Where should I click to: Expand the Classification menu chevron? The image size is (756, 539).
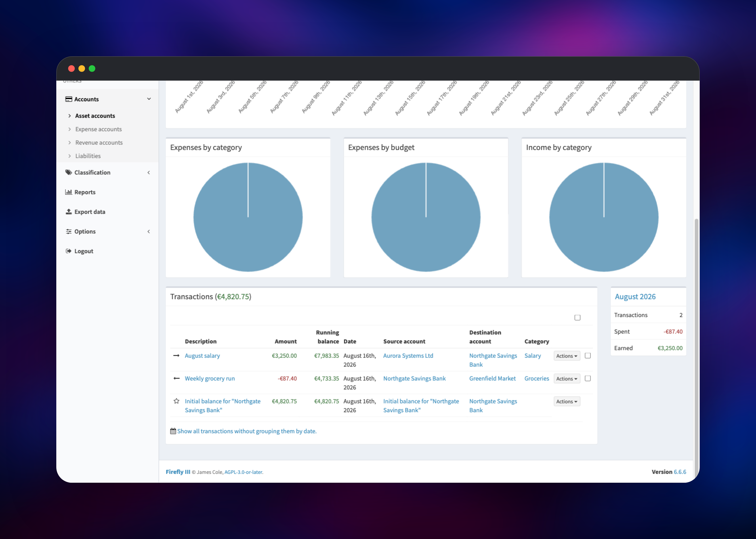tap(149, 173)
